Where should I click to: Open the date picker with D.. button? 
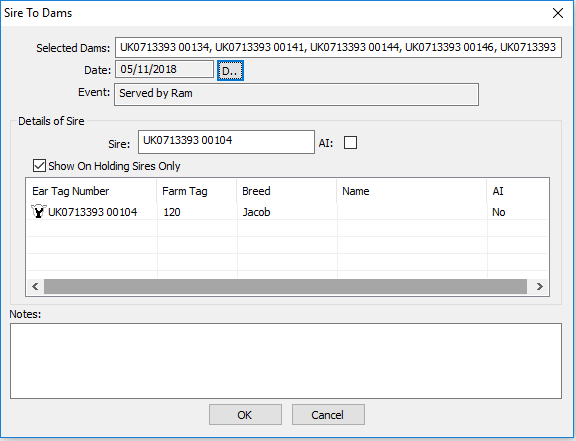point(230,71)
